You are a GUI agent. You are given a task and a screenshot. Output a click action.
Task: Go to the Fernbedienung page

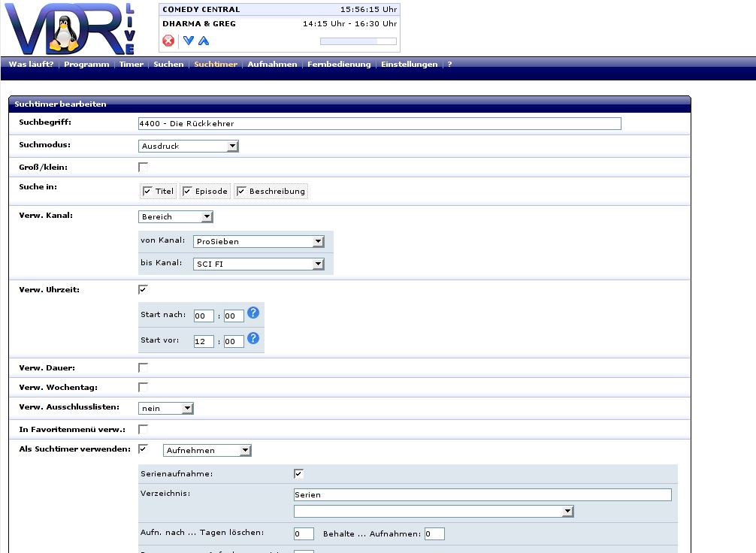coord(339,65)
